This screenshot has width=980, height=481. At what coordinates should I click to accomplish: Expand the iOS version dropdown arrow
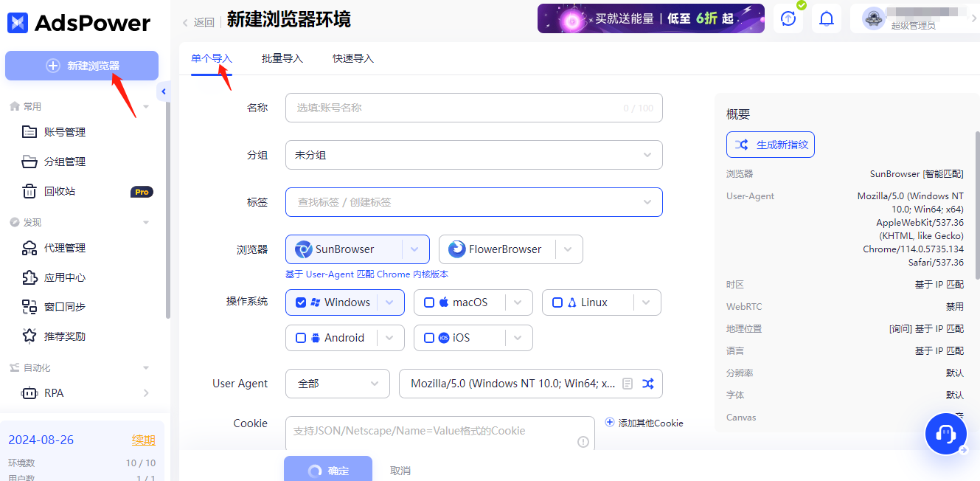(x=518, y=338)
